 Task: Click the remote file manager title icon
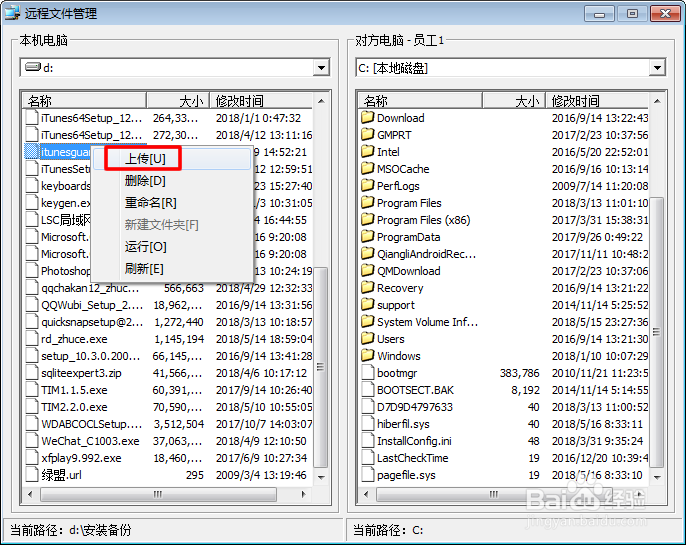tap(12, 13)
